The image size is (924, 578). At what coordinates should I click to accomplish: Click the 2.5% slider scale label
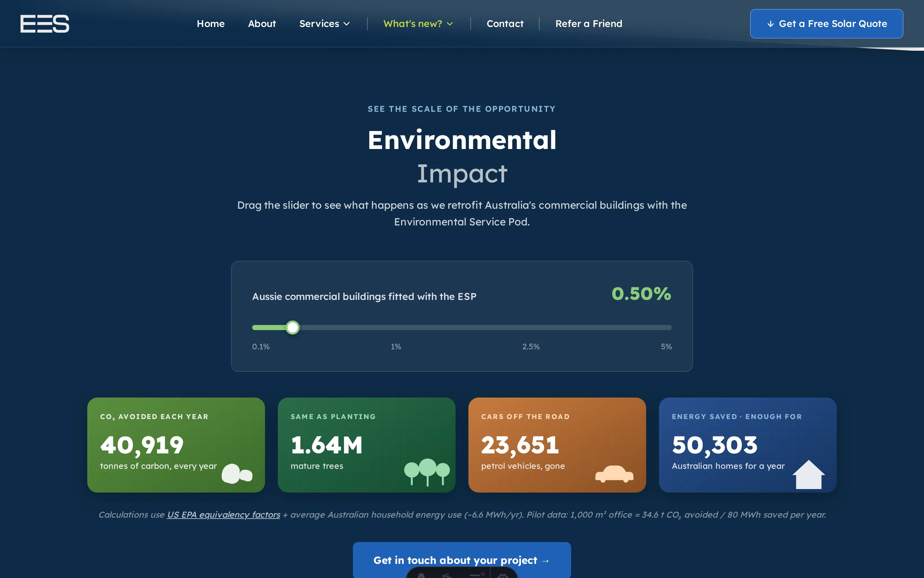click(x=531, y=347)
